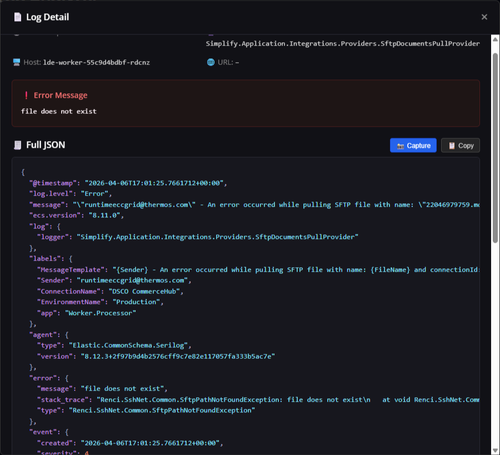Screen dimensions: 500x455
Task: Click the 'file does not exist' error text
Action: click(59, 111)
